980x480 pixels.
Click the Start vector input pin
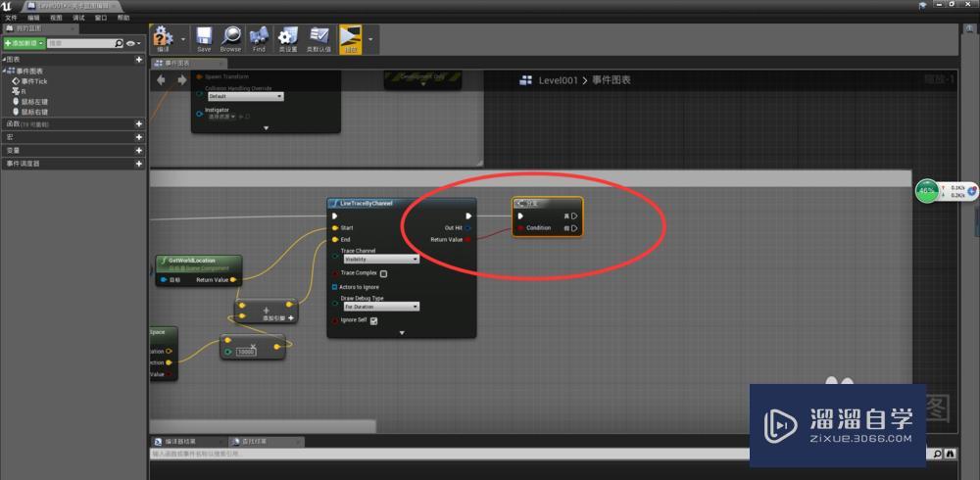click(335, 228)
